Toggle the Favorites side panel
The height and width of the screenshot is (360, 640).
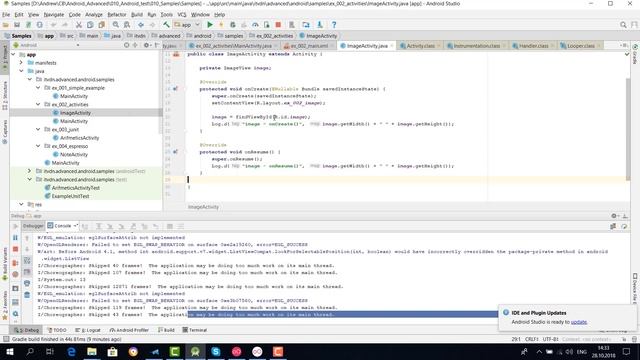5,306
